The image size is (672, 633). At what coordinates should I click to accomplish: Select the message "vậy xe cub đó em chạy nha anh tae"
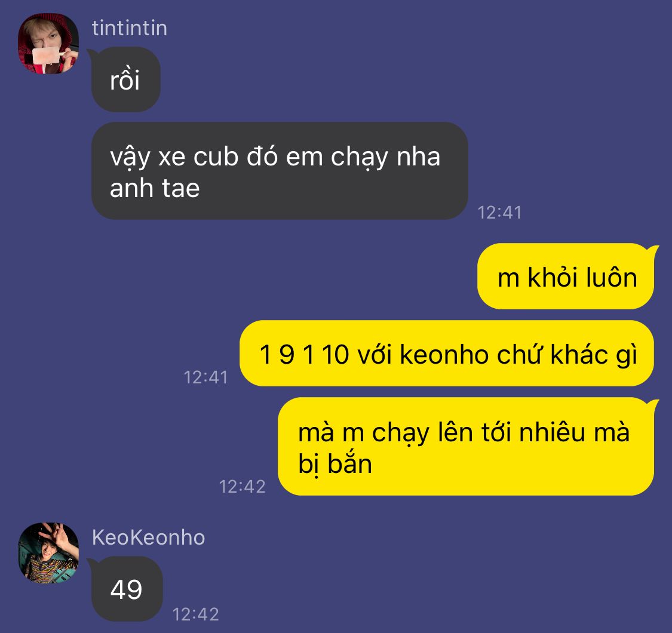pos(280,171)
